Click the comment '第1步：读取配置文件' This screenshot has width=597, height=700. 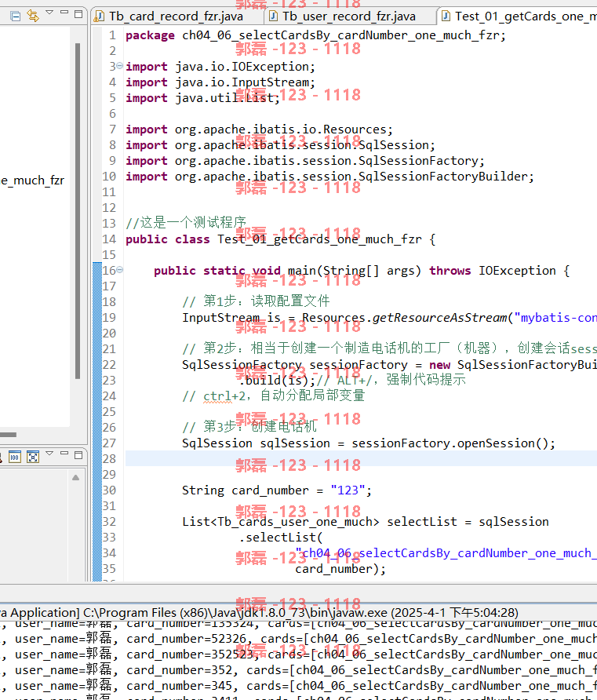coord(267,301)
